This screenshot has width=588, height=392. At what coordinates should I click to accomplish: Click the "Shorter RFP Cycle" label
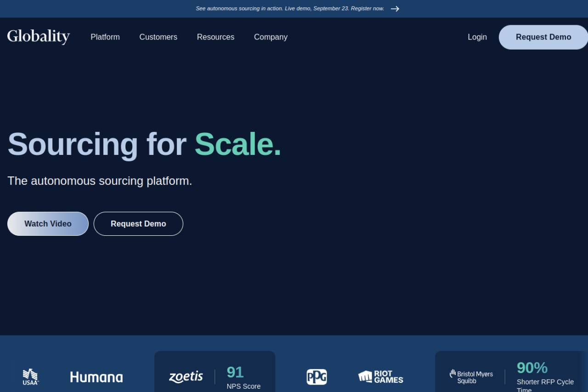[545, 382]
